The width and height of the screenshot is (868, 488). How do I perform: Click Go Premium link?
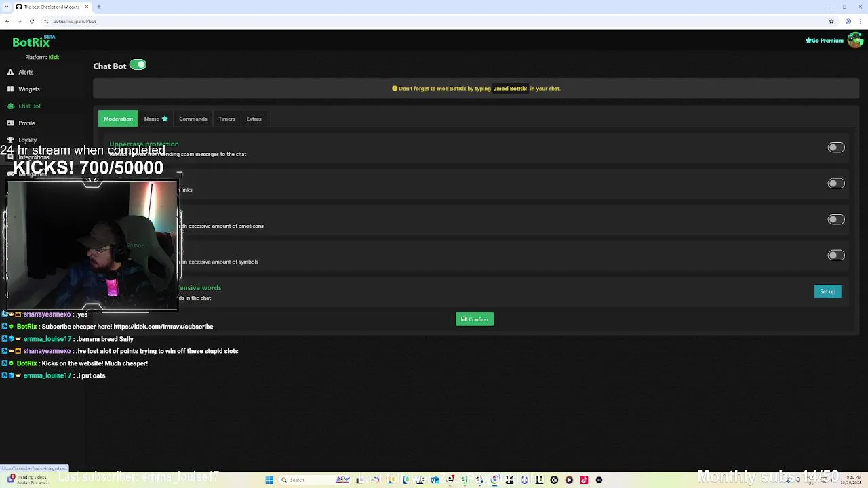[825, 41]
